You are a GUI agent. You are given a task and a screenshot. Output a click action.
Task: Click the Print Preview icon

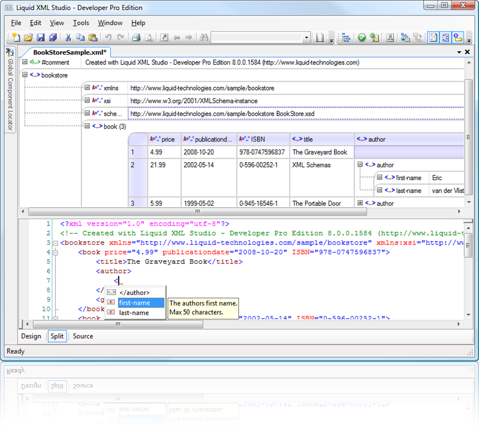pyautogui.click(x=148, y=37)
